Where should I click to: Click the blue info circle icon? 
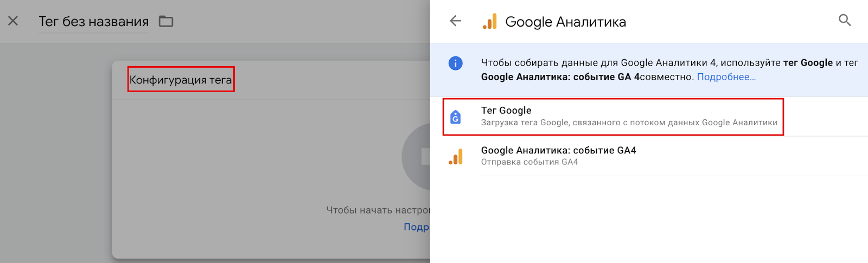tap(456, 63)
